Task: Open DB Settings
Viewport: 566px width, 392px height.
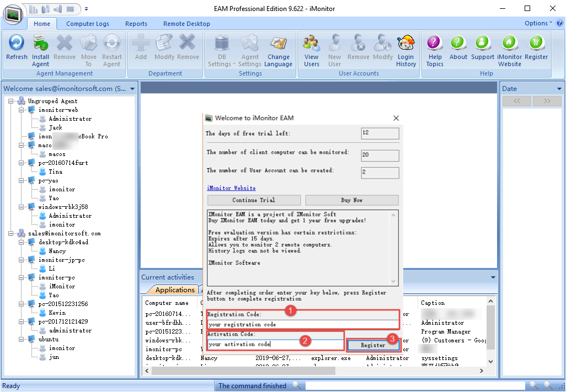Action: pos(222,50)
